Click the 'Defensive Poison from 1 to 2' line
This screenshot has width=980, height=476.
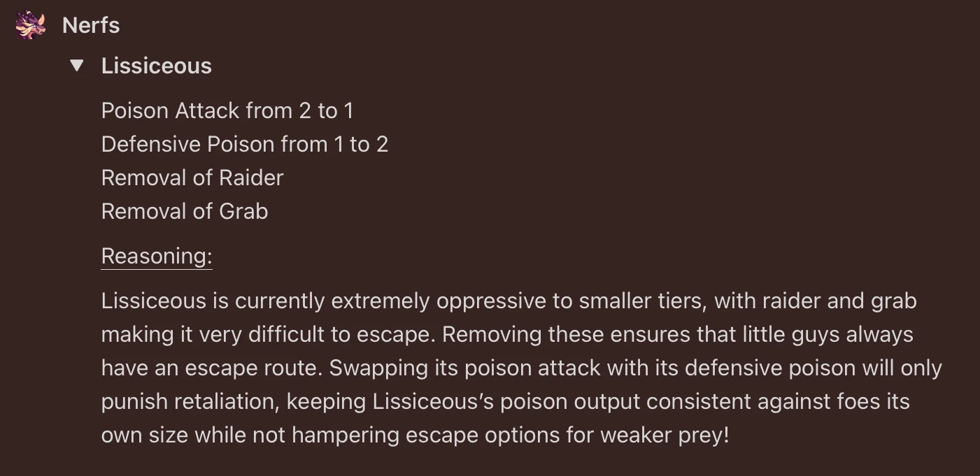[244, 144]
